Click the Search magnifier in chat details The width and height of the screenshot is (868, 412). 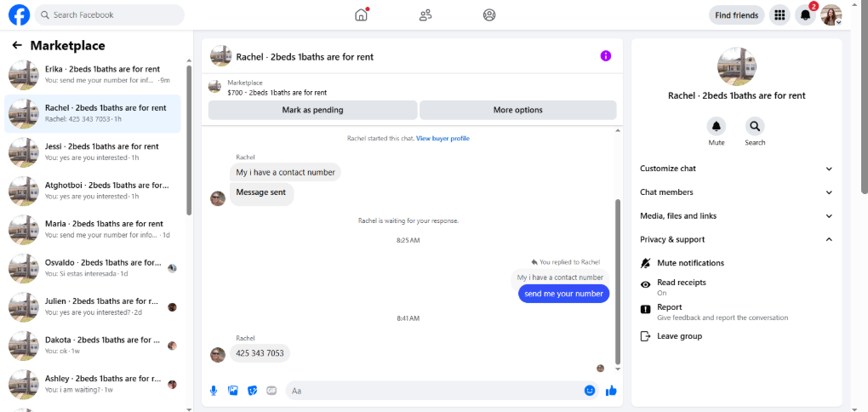pyautogui.click(x=755, y=126)
